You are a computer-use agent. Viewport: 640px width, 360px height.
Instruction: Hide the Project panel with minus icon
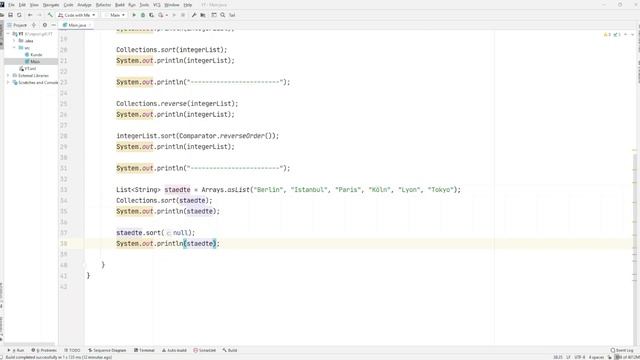[x=53, y=25]
